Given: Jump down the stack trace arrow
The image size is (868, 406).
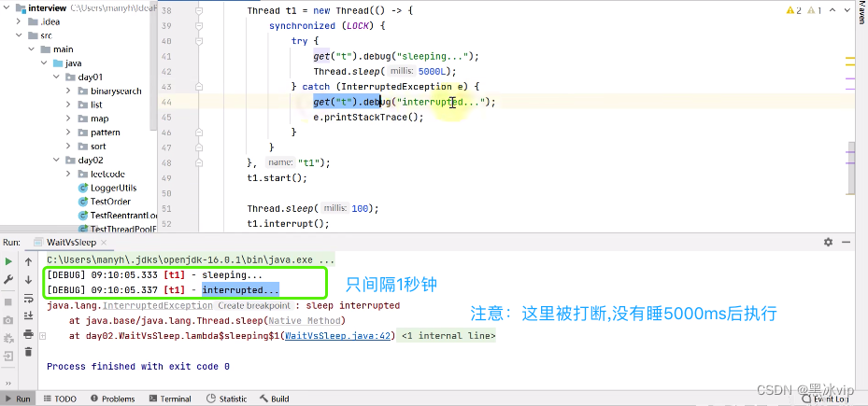Looking at the screenshot, I should click(28, 280).
